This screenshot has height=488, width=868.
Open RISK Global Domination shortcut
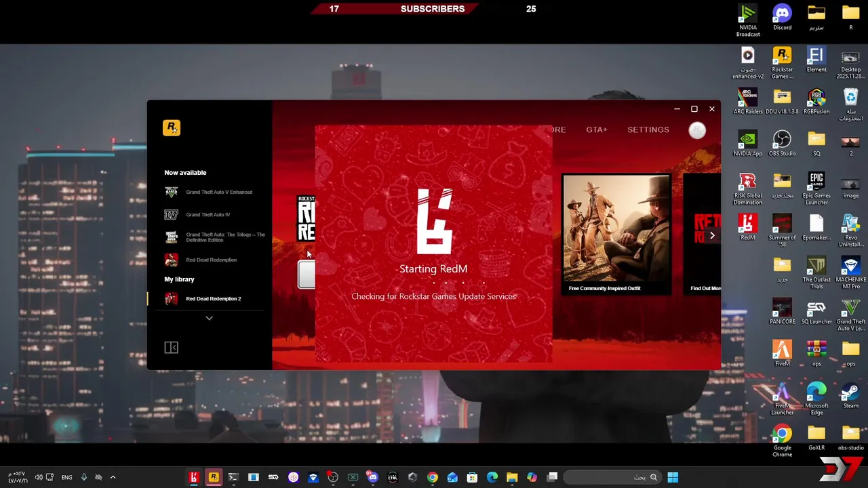pos(748,188)
